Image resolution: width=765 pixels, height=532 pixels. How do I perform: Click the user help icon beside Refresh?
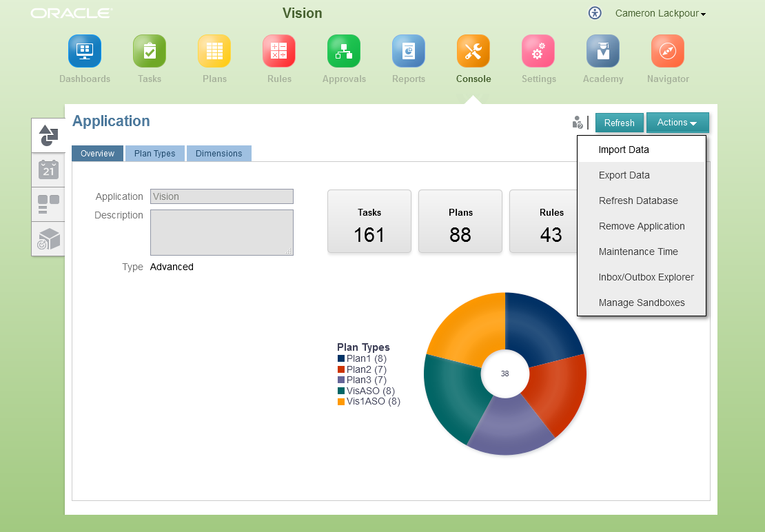(x=578, y=123)
